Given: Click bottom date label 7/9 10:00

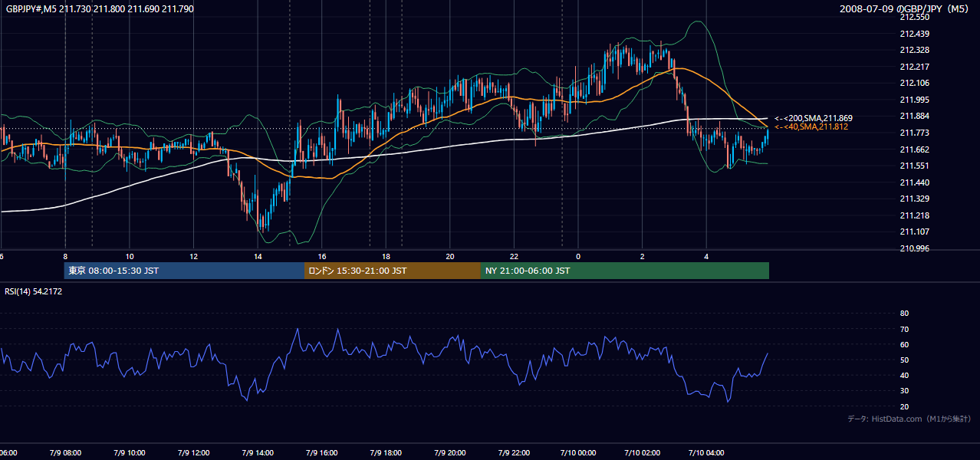Looking at the screenshot, I should click(x=129, y=452).
